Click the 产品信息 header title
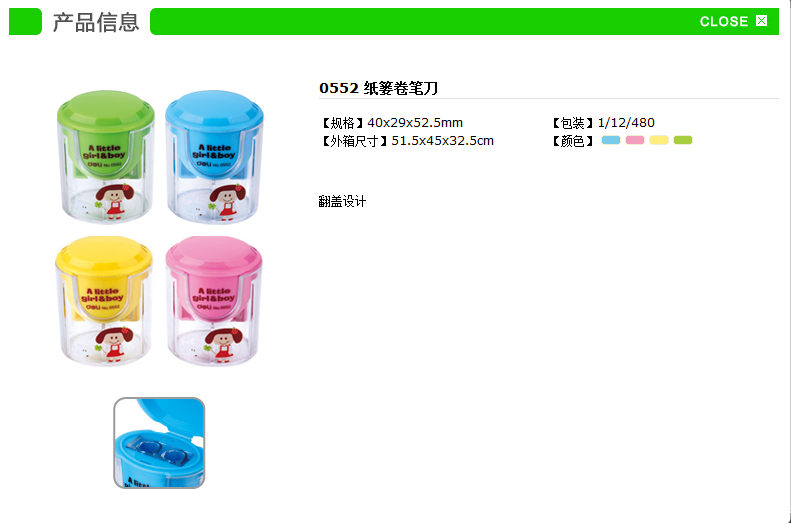Viewport: 791px width, 523px height. [96, 22]
